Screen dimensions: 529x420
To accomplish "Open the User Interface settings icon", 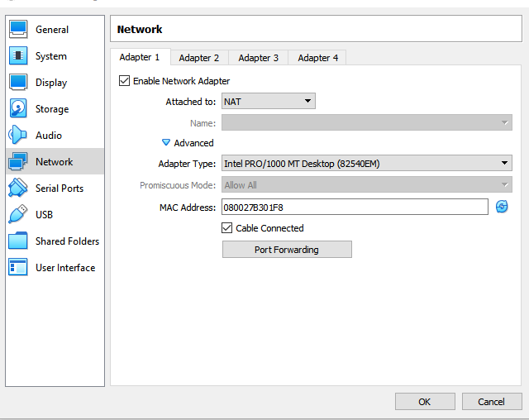I will pos(18,268).
